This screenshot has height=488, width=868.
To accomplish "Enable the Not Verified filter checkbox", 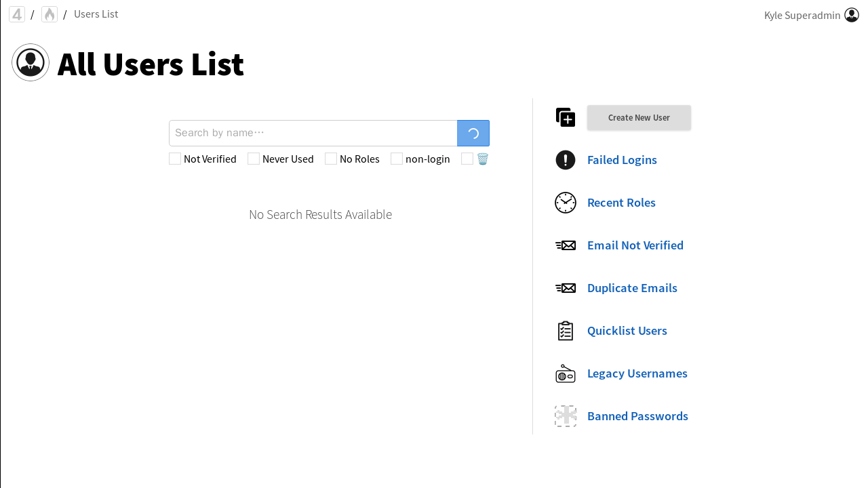I will pyautogui.click(x=175, y=159).
